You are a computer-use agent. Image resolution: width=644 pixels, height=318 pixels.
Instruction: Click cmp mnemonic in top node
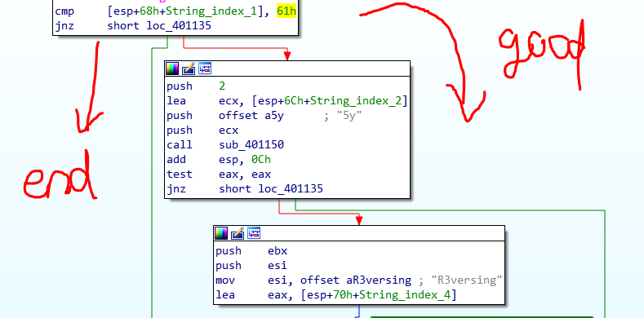65,11
